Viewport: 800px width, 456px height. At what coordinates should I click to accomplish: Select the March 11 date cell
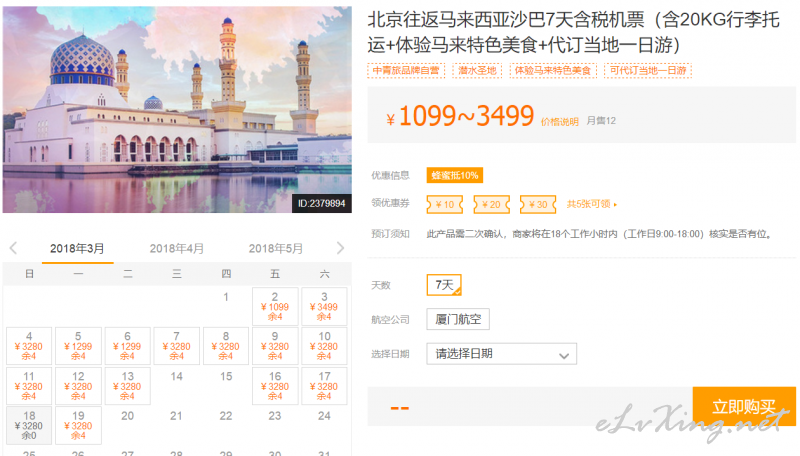[x=29, y=386]
